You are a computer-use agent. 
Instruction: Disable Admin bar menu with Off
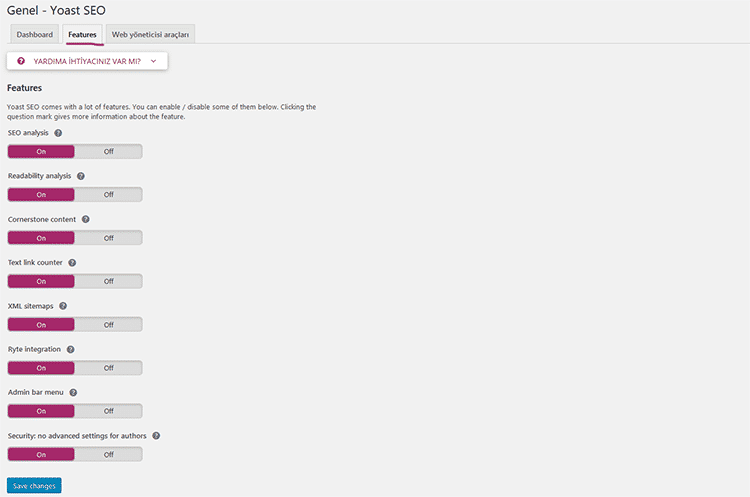[x=109, y=411]
